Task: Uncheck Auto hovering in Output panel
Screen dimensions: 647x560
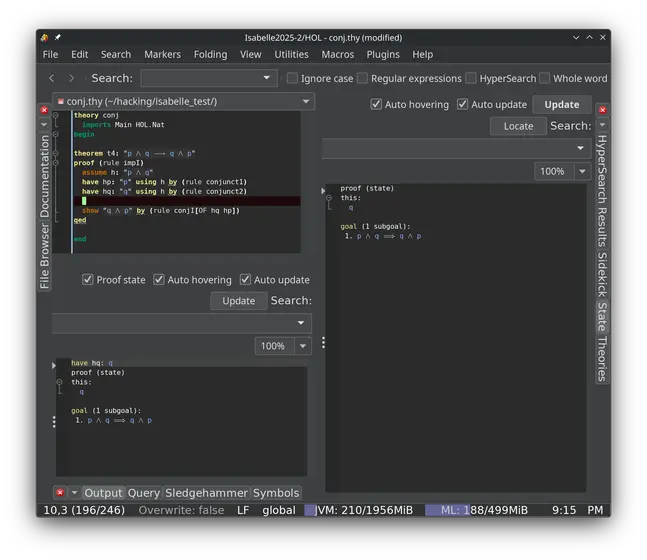Action: pos(159,279)
